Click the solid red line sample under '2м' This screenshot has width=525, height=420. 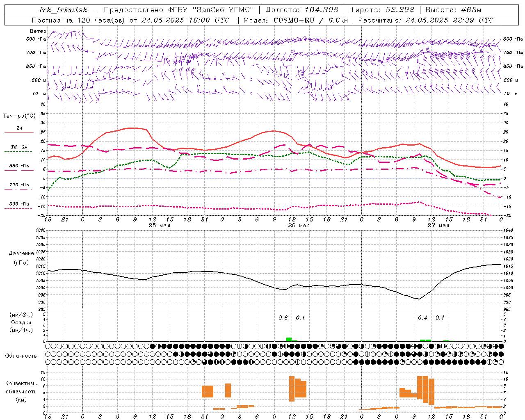19,132
